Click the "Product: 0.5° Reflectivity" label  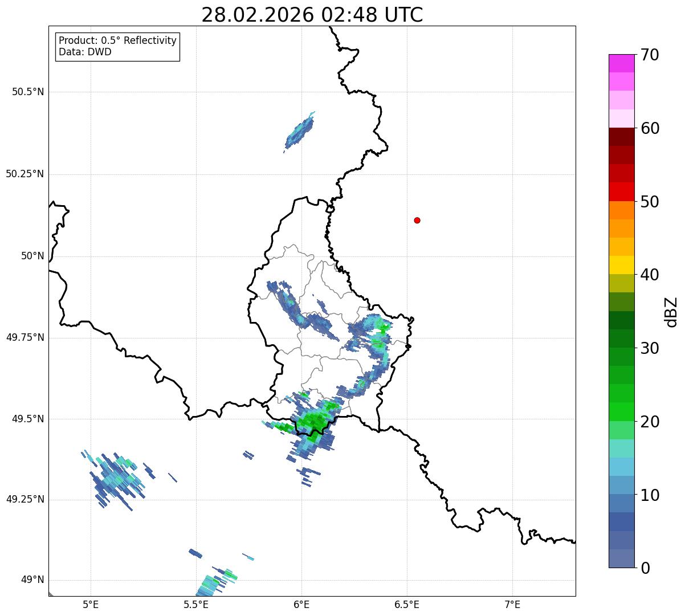click(x=117, y=41)
